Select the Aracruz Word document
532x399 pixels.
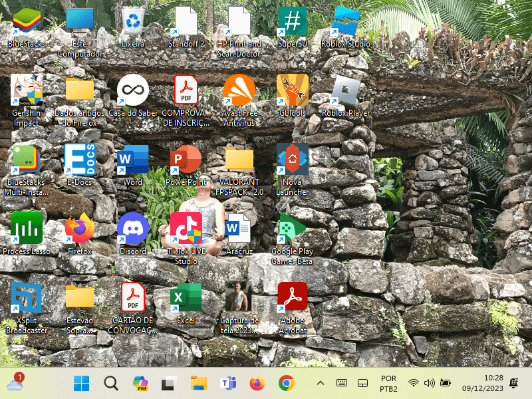tap(237, 228)
